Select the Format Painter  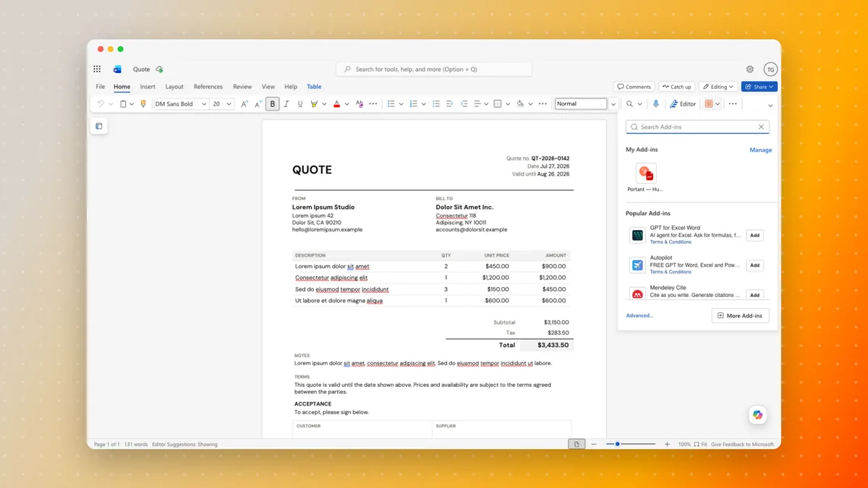pos(142,104)
